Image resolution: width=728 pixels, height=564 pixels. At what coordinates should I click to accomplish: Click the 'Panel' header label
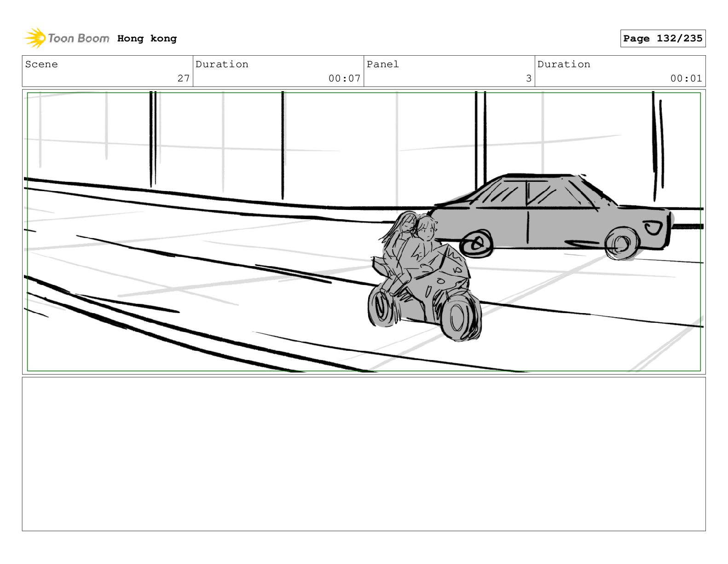click(x=383, y=64)
